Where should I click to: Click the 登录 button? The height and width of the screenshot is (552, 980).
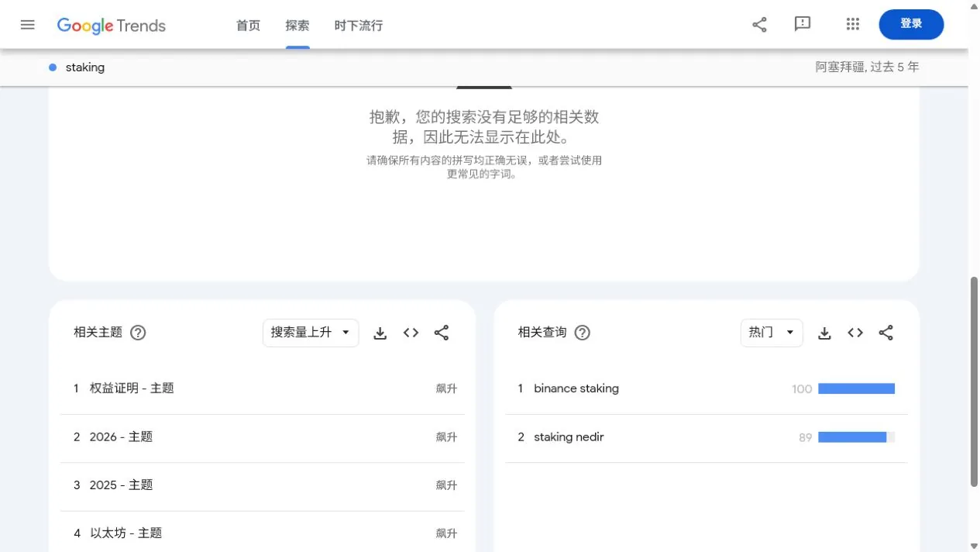[911, 24]
